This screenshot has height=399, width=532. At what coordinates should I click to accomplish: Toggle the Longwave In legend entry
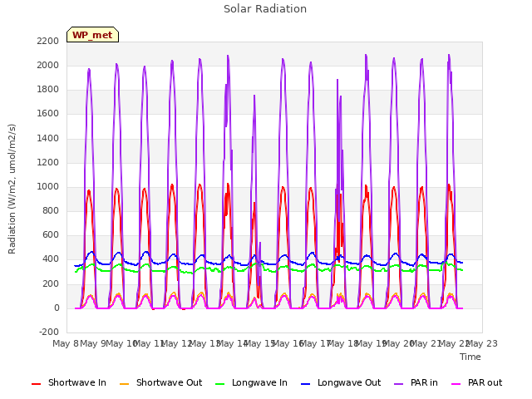(251, 382)
